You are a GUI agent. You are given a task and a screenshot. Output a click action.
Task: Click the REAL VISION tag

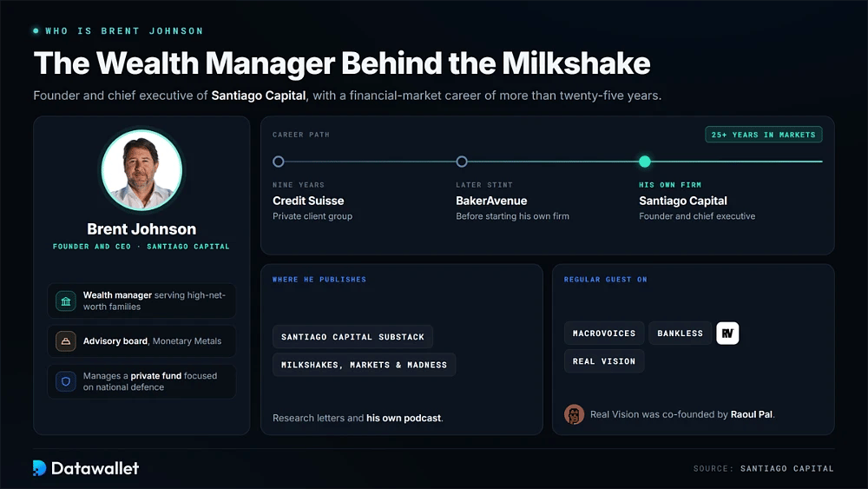[604, 361]
